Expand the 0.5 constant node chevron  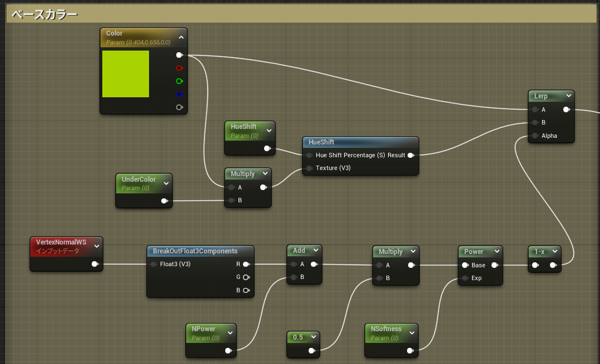click(x=314, y=337)
